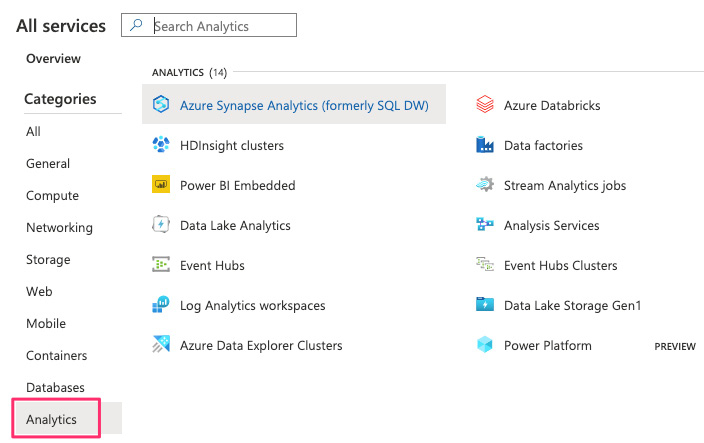Screen dimensions: 704x443
Task: Click the ANALYTICS (14) section heading
Action: [x=189, y=72]
